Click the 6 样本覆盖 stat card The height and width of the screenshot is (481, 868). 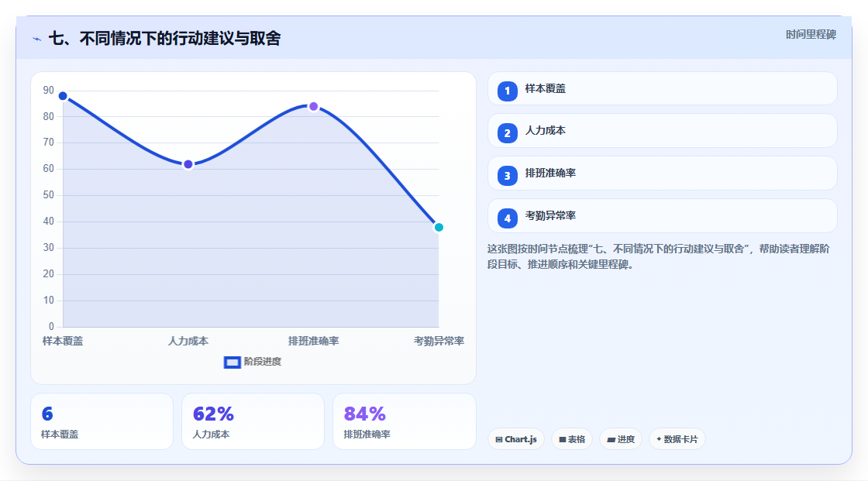pos(102,422)
